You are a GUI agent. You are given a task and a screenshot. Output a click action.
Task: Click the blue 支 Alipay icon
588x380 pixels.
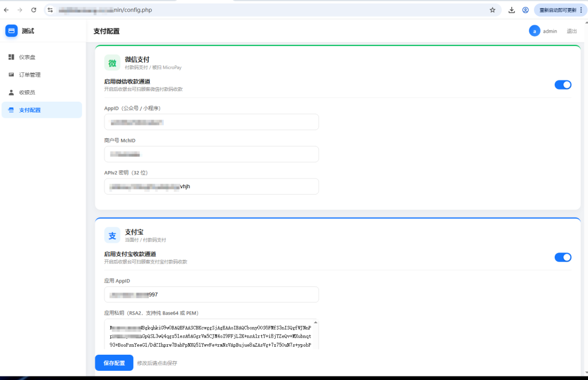[x=112, y=235]
